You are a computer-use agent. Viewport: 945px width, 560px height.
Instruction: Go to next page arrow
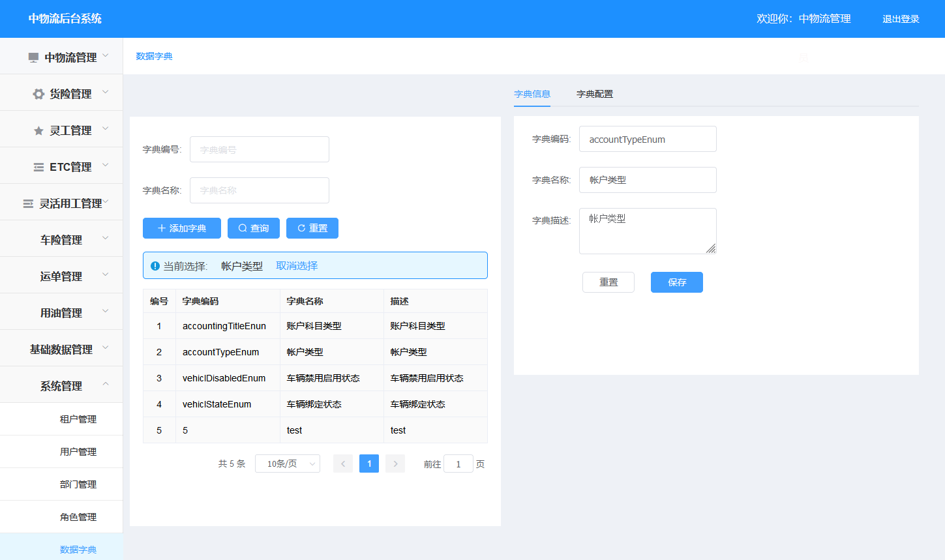point(395,464)
